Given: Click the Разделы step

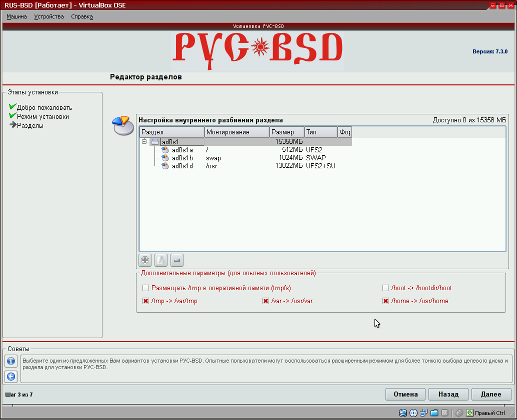Looking at the screenshot, I should (30, 125).
